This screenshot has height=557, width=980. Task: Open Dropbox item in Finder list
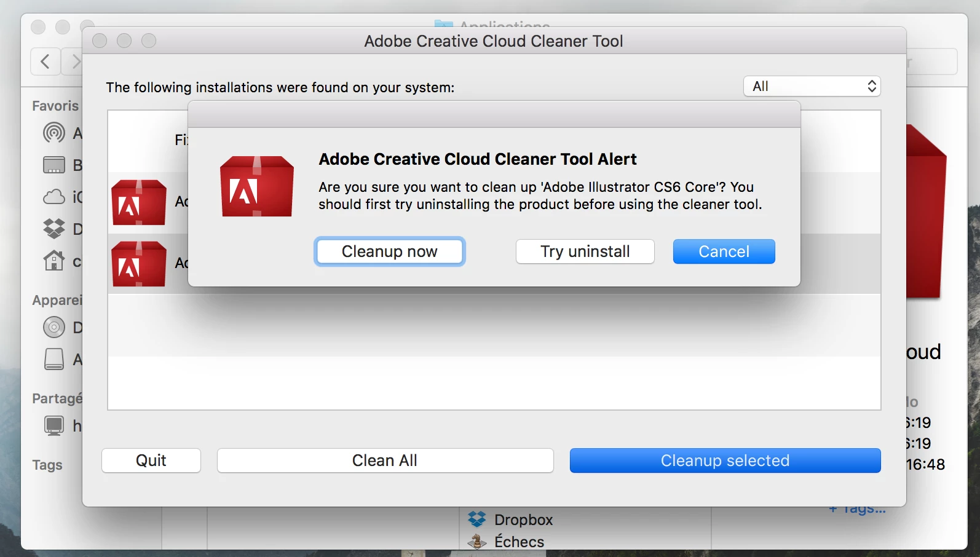(x=523, y=519)
